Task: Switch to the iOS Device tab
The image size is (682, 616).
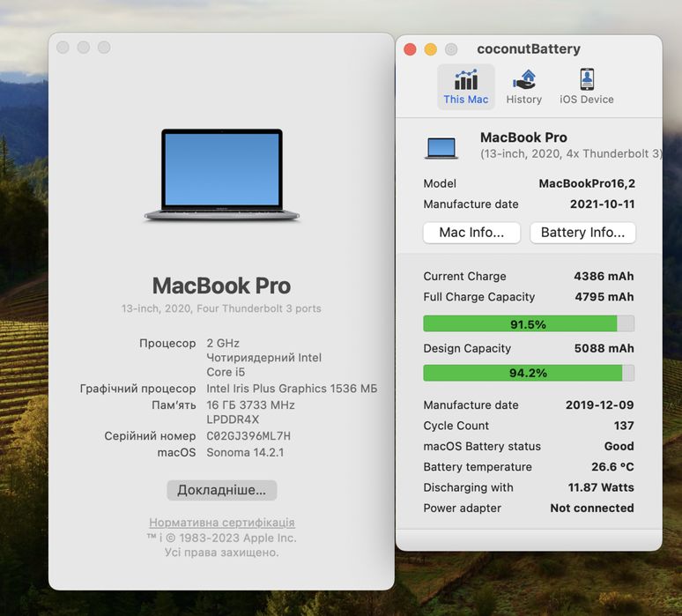Action: pos(586,87)
